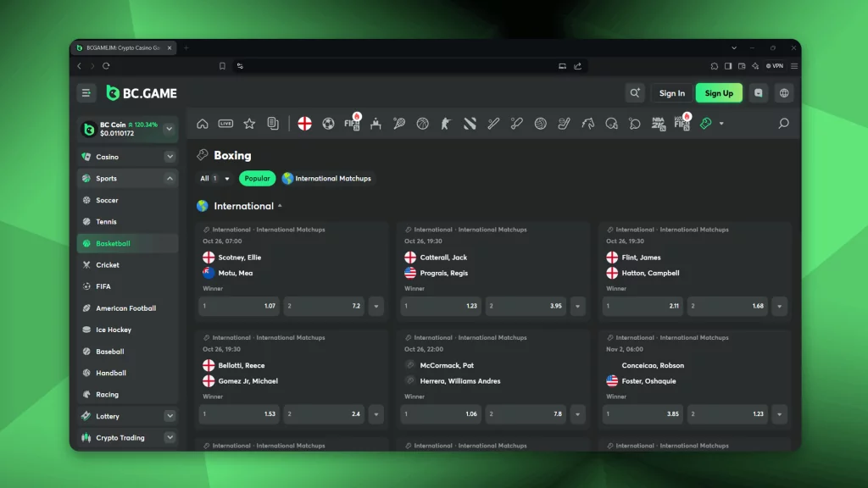
Task: Expand more sports dropdown arrow in bar
Action: tap(721, 124)
